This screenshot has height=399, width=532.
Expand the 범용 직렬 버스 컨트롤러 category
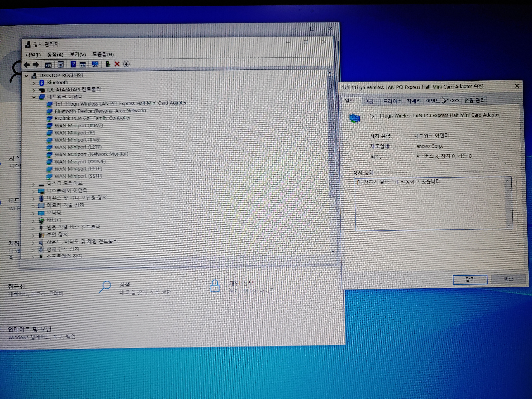pyautogui.click(x=33, y=228)
